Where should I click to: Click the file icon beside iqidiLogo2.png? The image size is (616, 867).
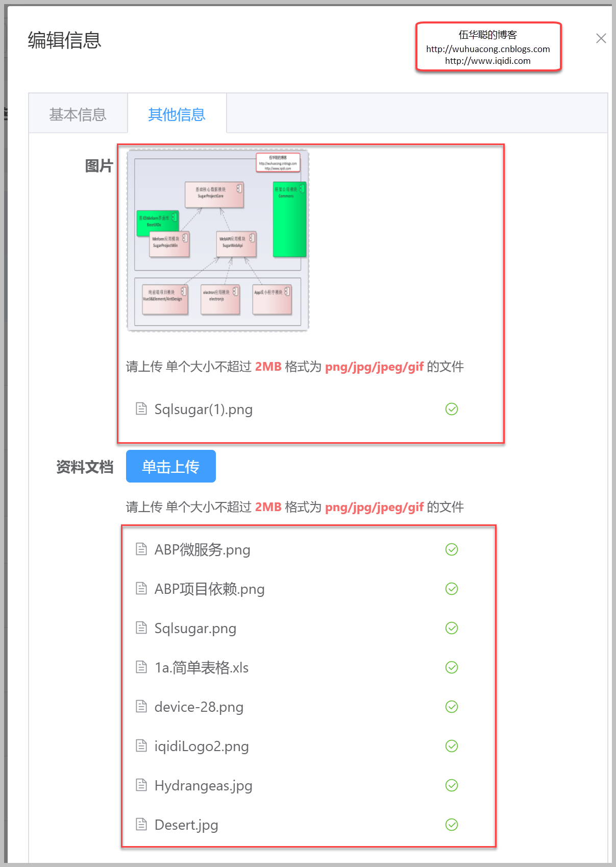[141, 746]
